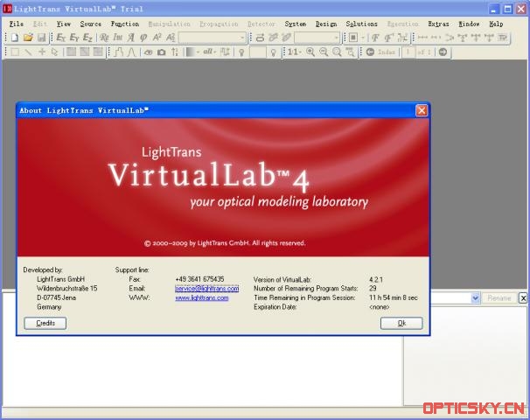Click the fax number +49 3641 675435

pyautogui.click(x=199, y=279)
